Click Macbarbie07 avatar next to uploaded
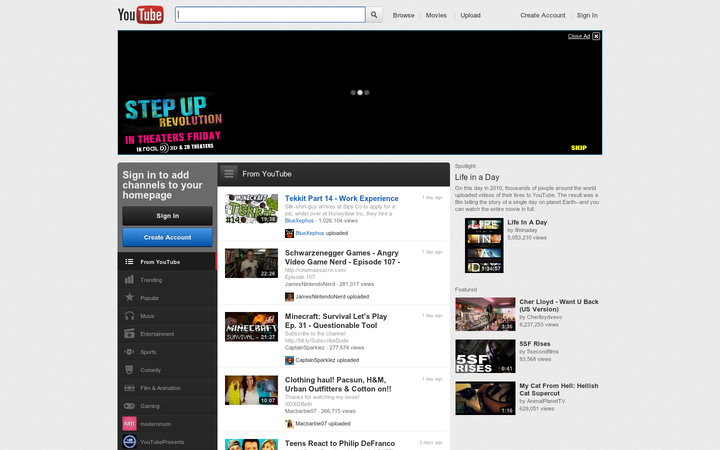The height and width of the screenshot is (450, 720). (x=289, y=424)
